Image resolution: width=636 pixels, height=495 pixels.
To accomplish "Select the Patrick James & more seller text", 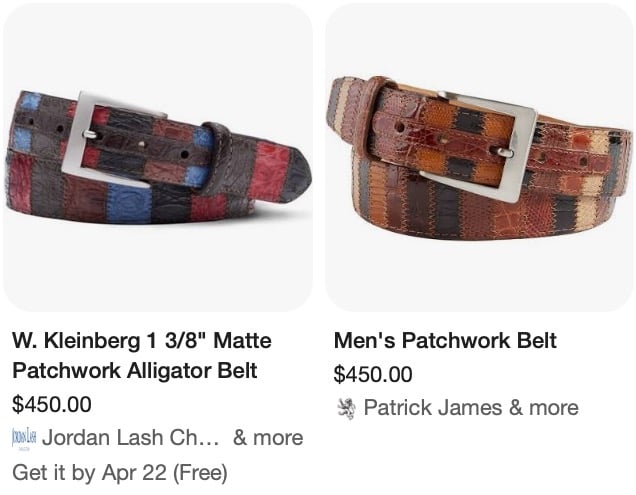I will (x=471, y=408).
